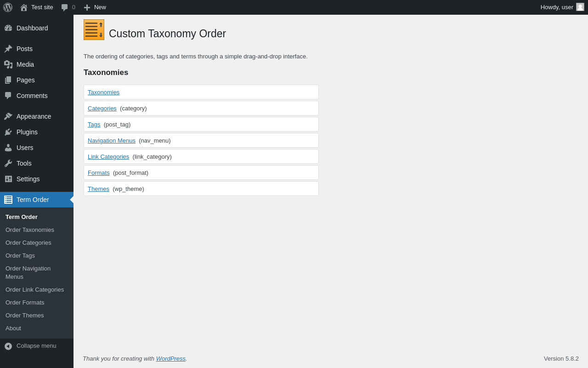Click the Dashboard gauge icon

tap(8, 28)
